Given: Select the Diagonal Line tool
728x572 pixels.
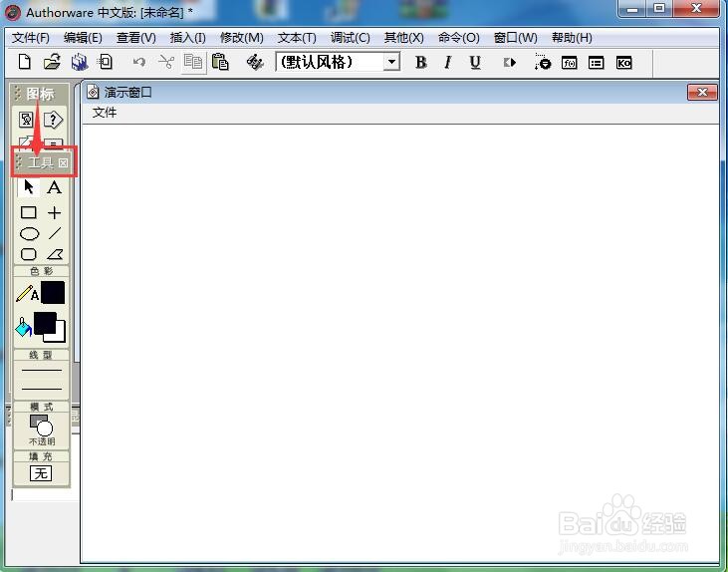Looking at the screenshot, I should [x=55, y=233].
